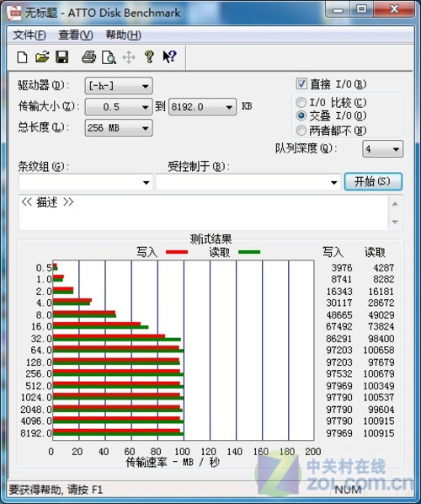Click inside the << 描述 >> text box
Image resolution: width=421 pixels, height=504 pixels.
tap(204, 212)
